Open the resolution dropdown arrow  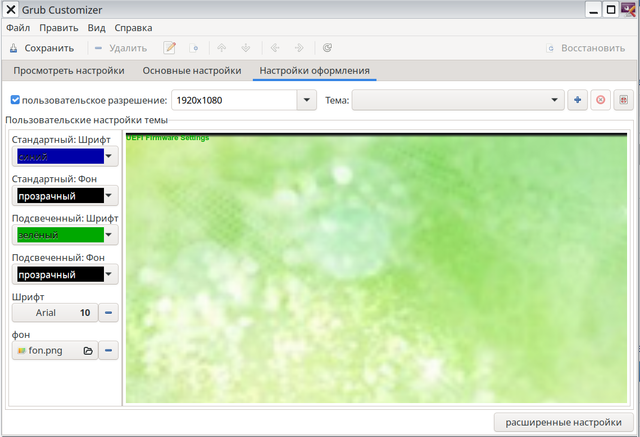[307, 100]
